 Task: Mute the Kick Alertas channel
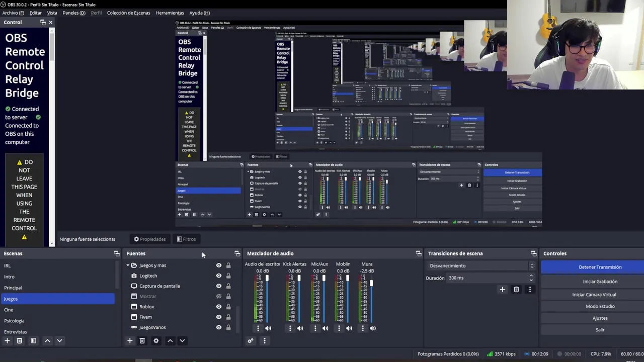point(300,328)
